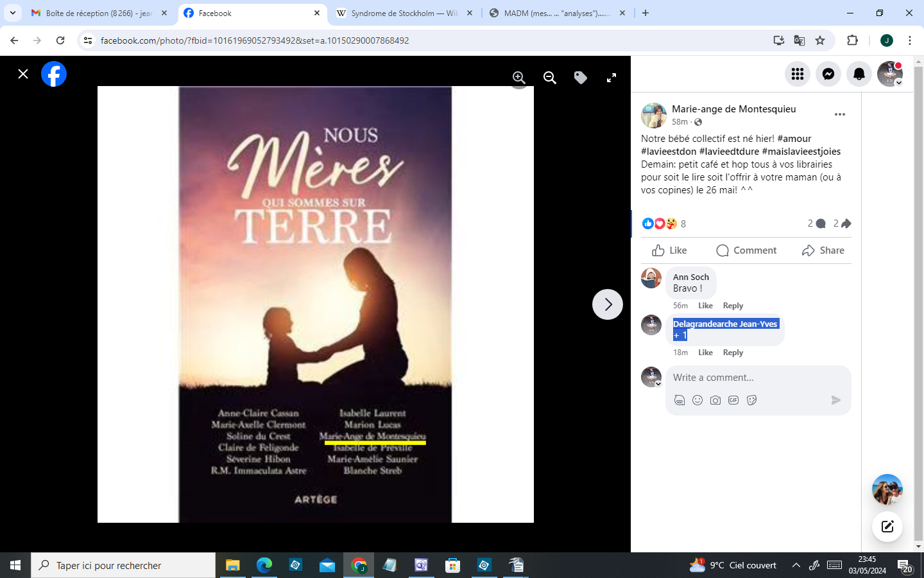Install or cast page icon in address bar
924x578 pixels.
coord(779,40)
